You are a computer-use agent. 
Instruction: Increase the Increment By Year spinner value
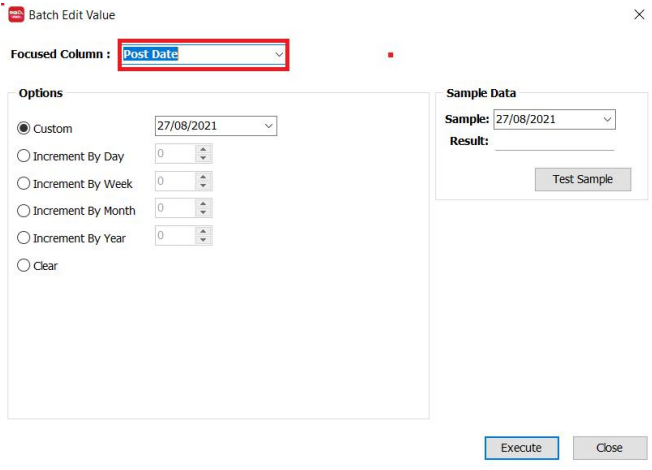[x=203, y=232]
